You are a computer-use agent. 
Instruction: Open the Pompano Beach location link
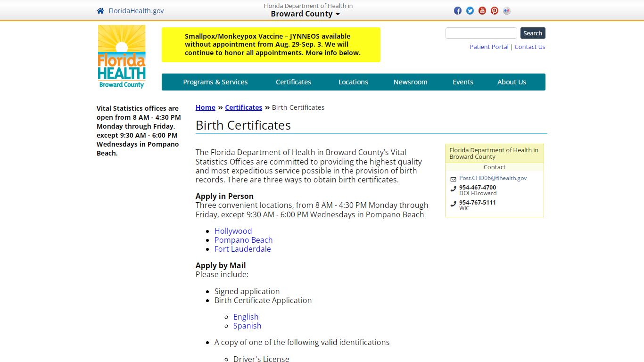pos(243,240)
